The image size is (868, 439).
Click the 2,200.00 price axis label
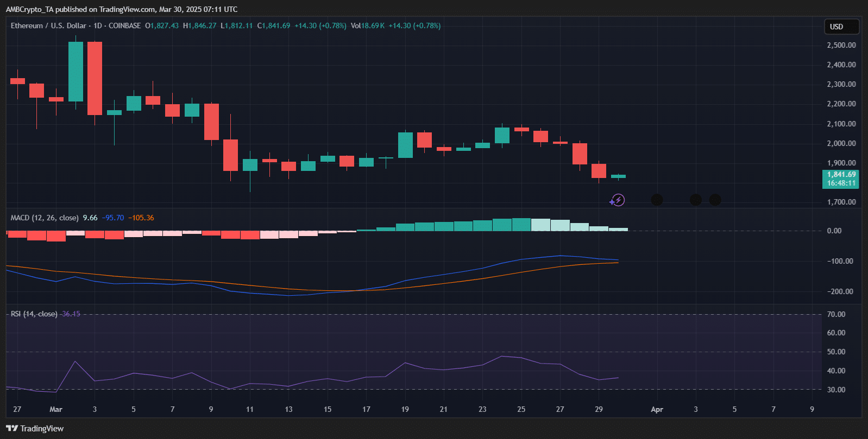coord(841,104)
